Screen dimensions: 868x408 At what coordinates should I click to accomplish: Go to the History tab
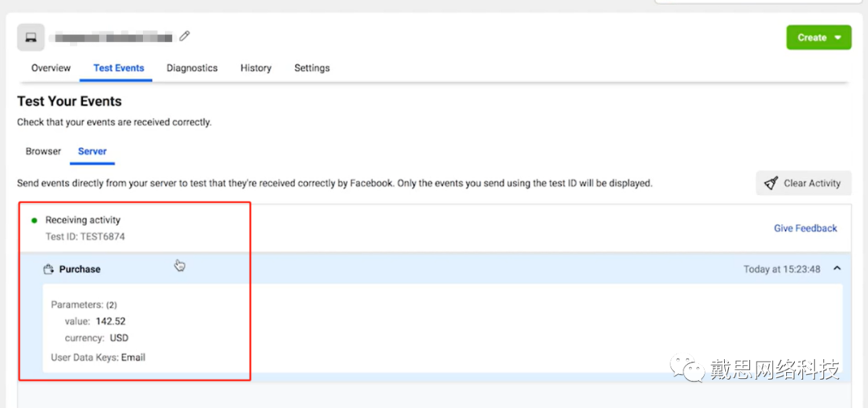point(256,68)
